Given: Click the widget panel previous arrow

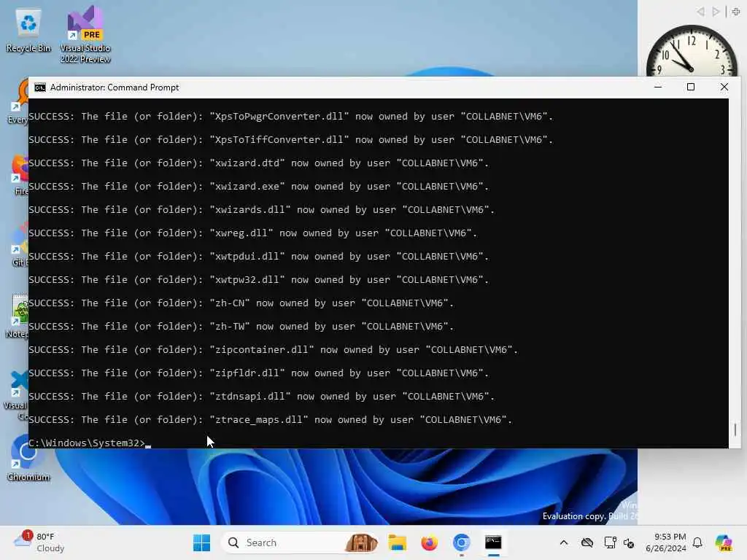Looking at the screenshot, I should [x=700, y=12].
